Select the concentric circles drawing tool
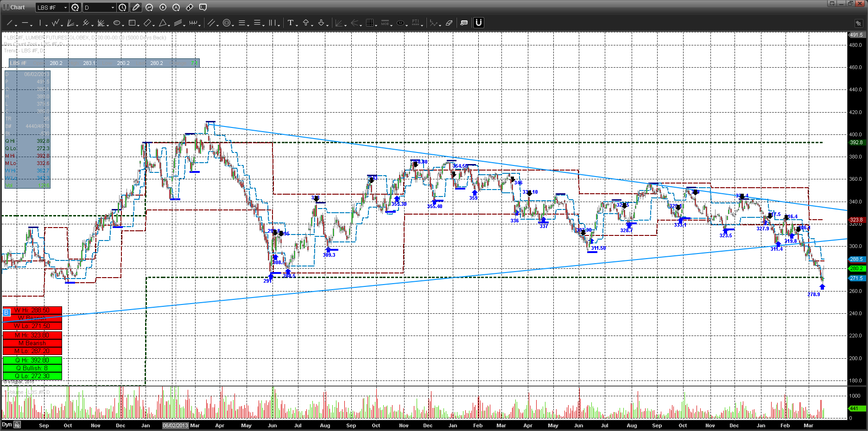The height and width of the screenshot is (431, 868). tap(227, 23)
